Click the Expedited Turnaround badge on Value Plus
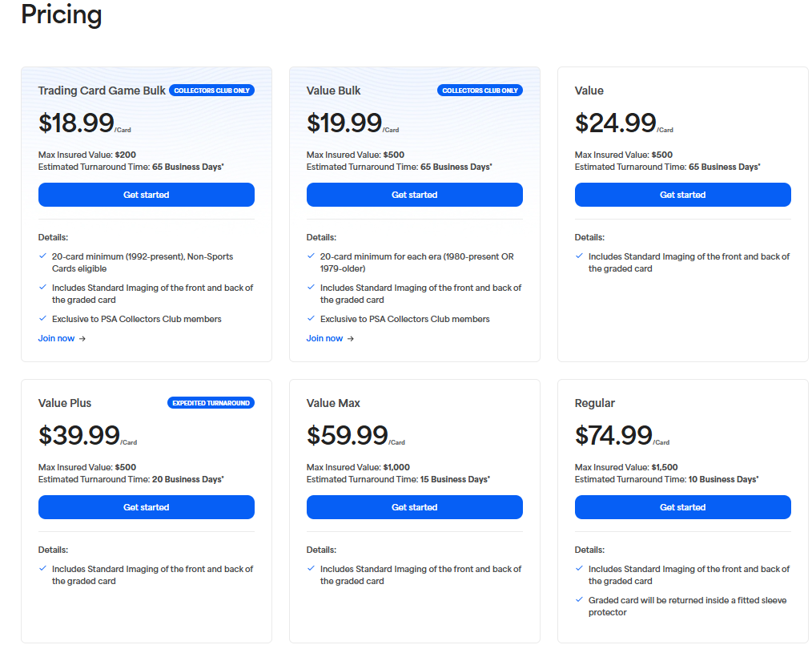This screenshot has height=653, width=812. tap(211, 403)
